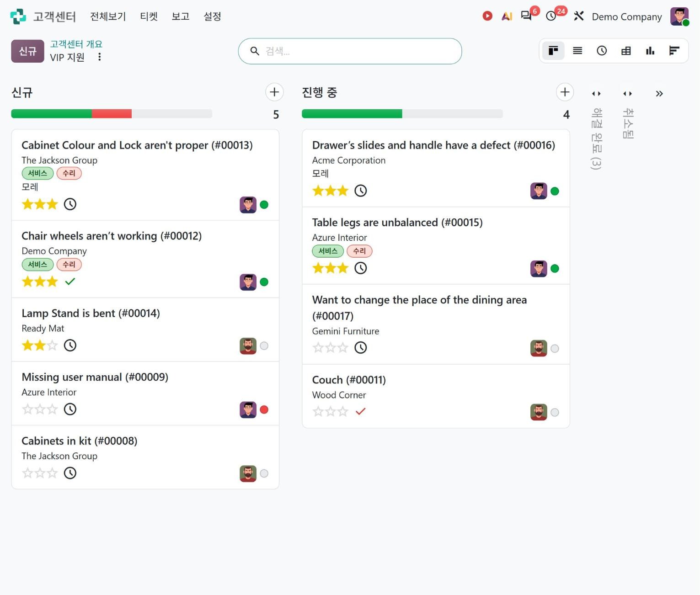Open activity clock on Missing user manual ticket
The image size is (700, 595).
(x=70, y=409)
